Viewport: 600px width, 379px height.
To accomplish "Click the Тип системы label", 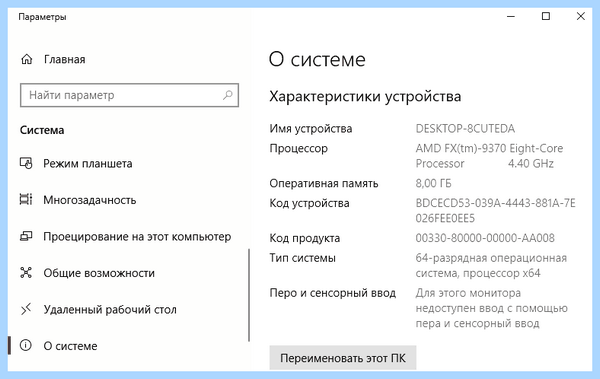I will 302,258.
